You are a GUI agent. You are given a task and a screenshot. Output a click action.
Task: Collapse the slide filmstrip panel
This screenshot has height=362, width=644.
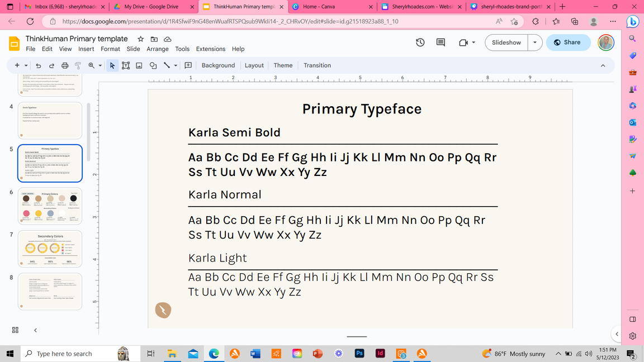pos(35,330)
